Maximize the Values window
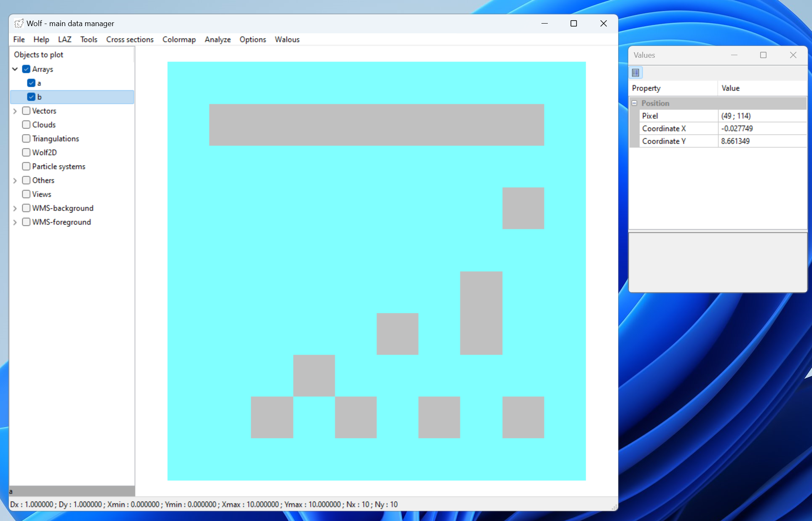The image size is (812, 521). tap(763, 55)
